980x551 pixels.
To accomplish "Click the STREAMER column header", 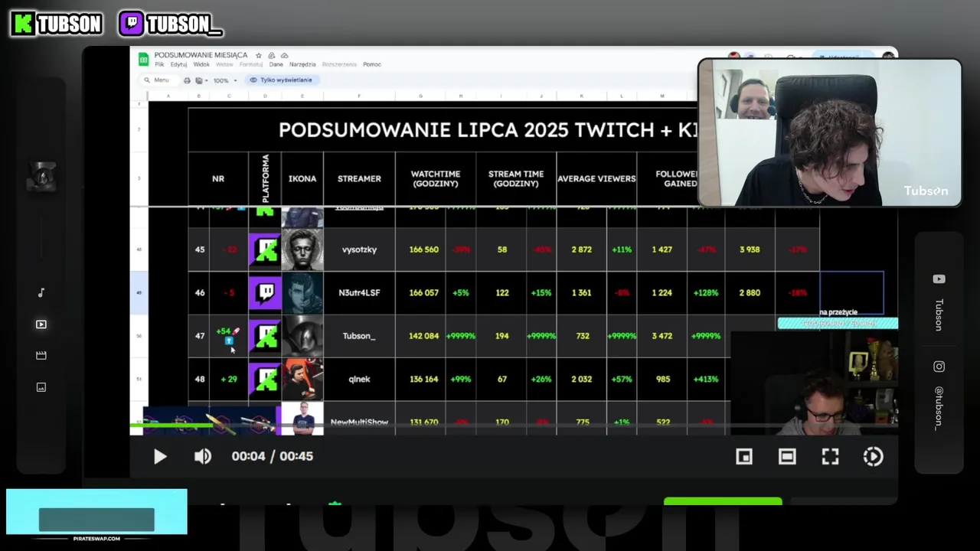I will click(x=359, y=178).
